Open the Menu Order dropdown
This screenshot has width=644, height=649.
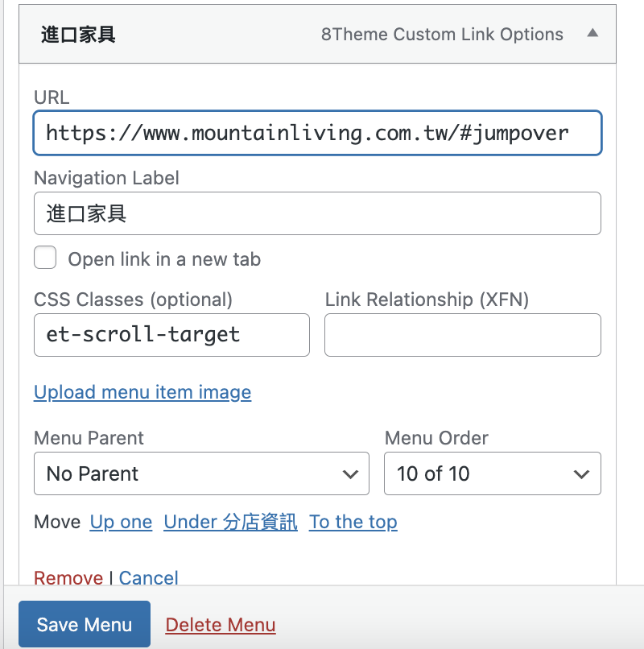(493, 473)
